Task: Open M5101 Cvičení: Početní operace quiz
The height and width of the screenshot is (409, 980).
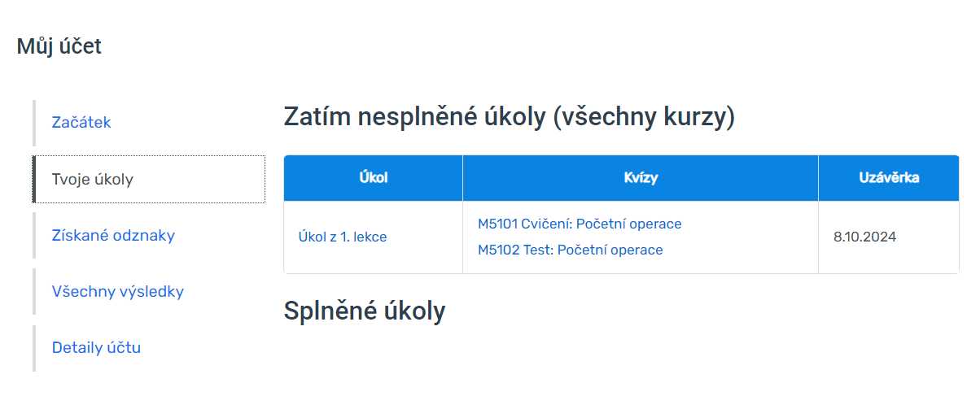Action: pos(580,224)
